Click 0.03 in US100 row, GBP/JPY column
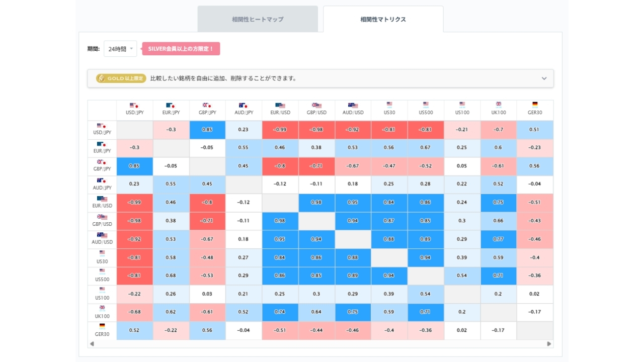The height and width of the screenshot is (362, 644). click(207, 294)
